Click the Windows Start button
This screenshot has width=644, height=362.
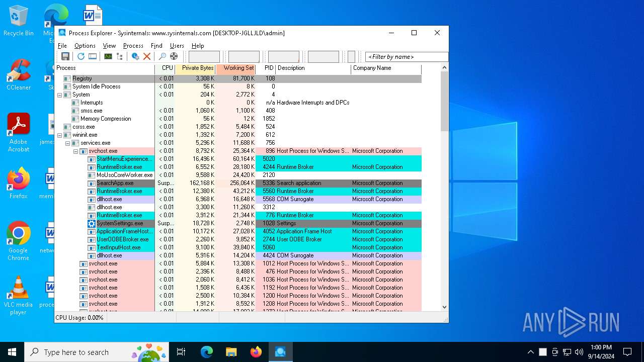coord(12,352)
